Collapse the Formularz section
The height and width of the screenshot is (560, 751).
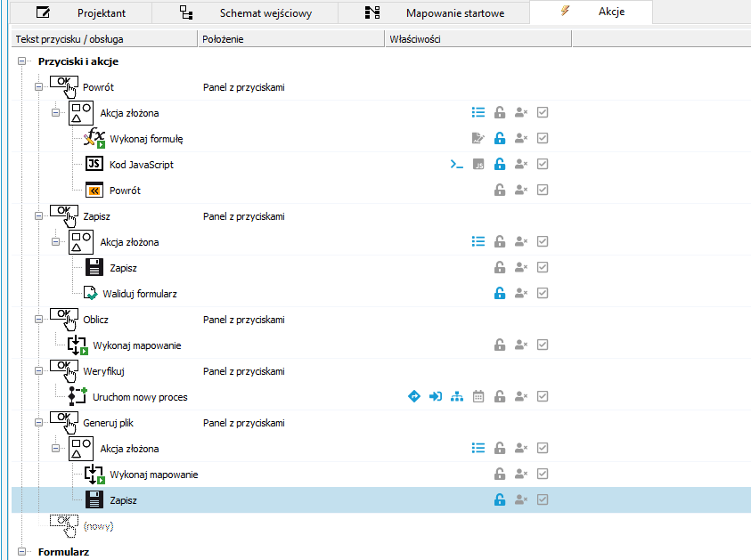[21, 552]
